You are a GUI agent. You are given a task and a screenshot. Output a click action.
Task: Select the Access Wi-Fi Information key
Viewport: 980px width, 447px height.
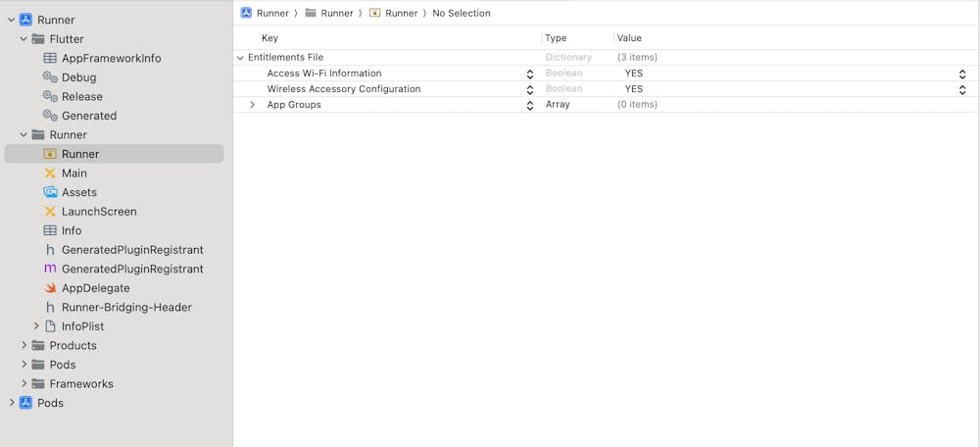324,74
